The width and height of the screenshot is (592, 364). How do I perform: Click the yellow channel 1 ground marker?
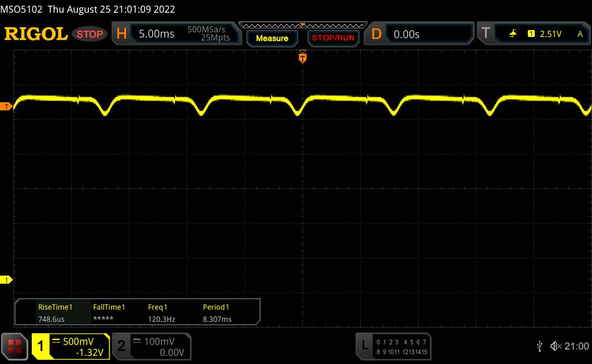(x=6, y=280)
